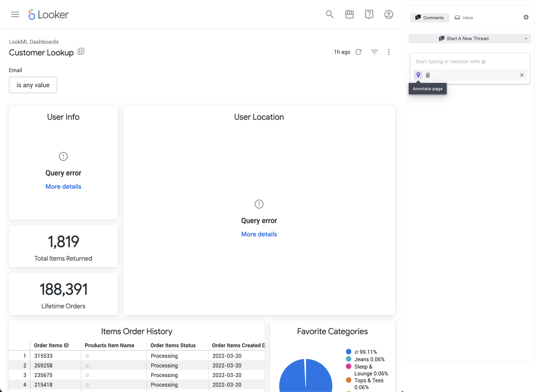Click the comment text input field

pyautogui.click(x=470, y=61)
